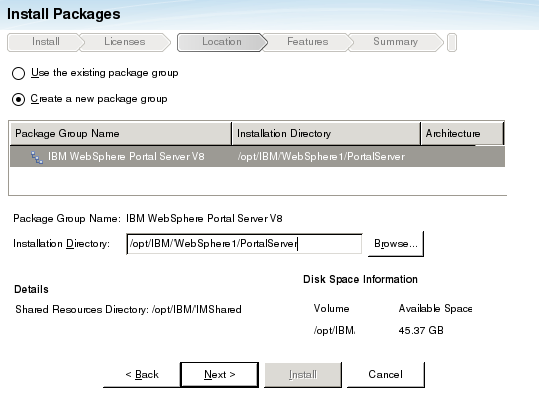539x408 pixels.
Task: Click the Package Group Name: label below table
Action: 67,219
